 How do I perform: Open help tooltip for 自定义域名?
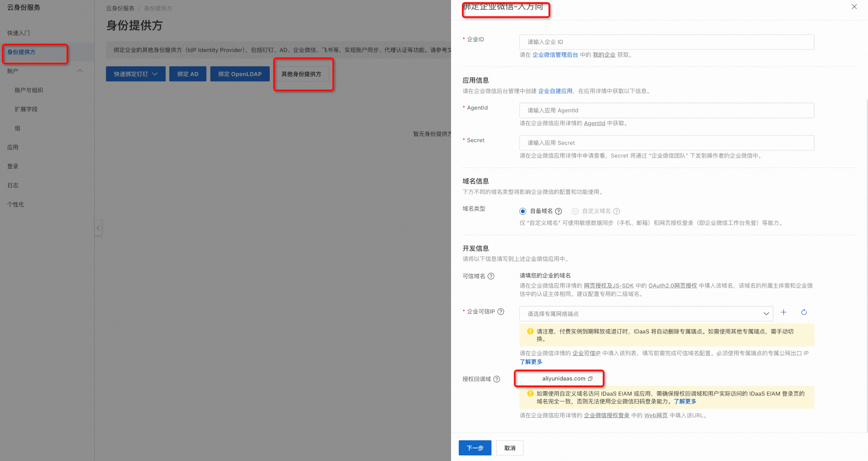tap(617, 211)
